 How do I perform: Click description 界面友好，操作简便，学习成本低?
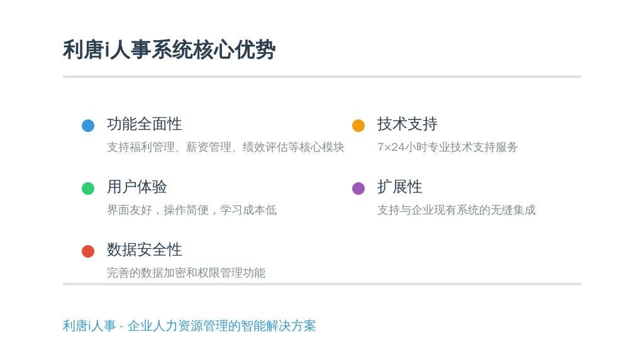click(192, 210)
